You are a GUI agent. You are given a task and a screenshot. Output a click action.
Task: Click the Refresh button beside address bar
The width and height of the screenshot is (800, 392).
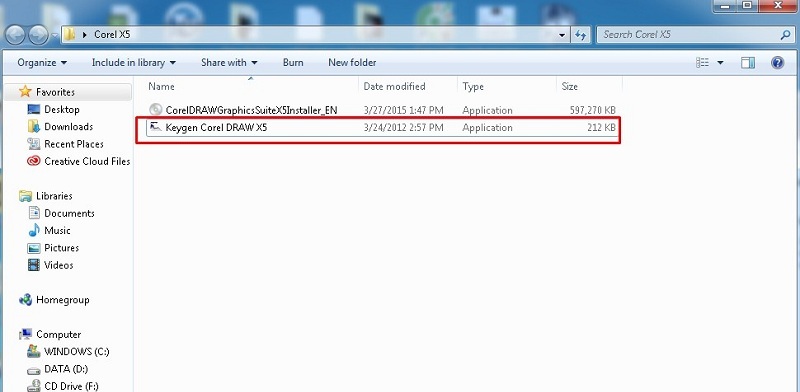581,35
